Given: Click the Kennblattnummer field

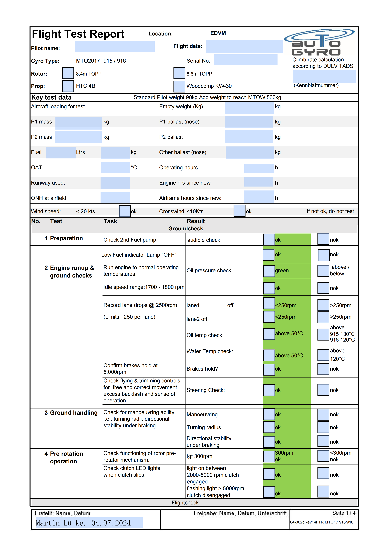Looking at the screenshot, I should coord(324,76).
